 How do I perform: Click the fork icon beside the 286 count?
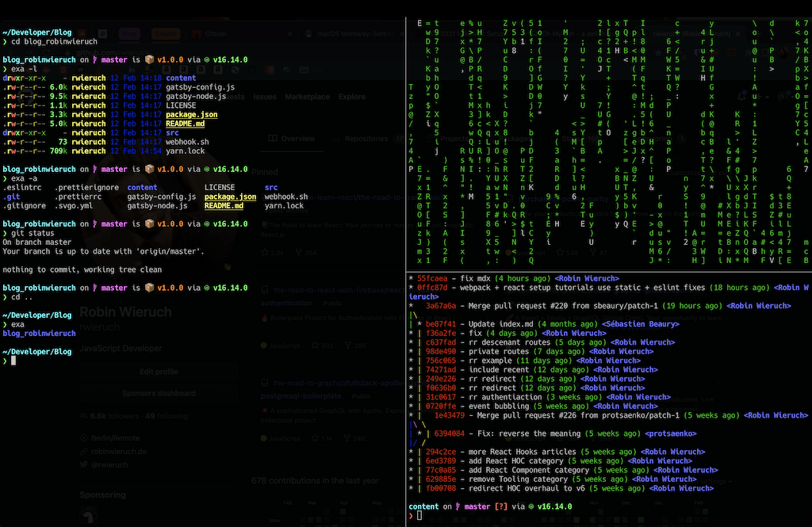(347, 346)
